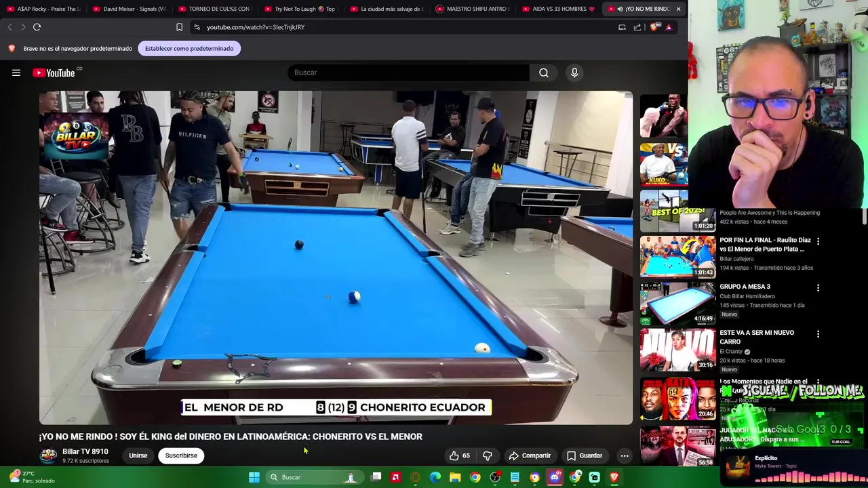Screen dimensions: 868x488
Task: Close the ¡YO NO ME RINDO tab
Action: click(678, 9)
